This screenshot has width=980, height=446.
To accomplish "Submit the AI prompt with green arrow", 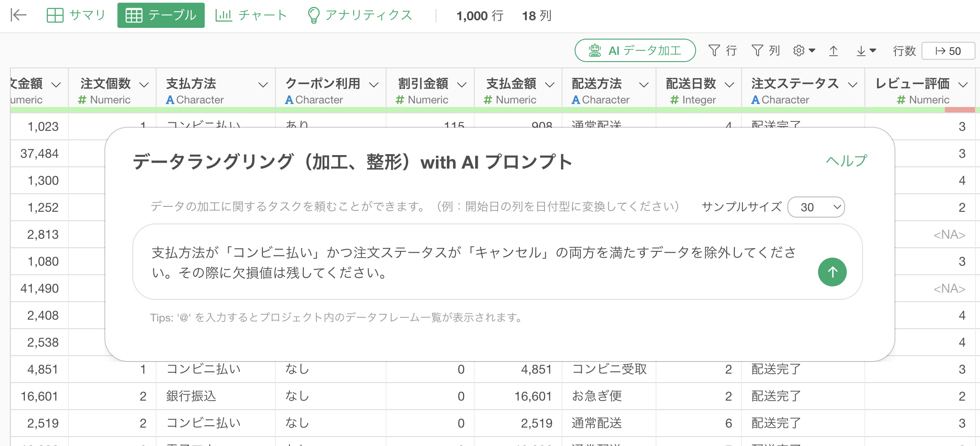I will (x=832, y=272).
